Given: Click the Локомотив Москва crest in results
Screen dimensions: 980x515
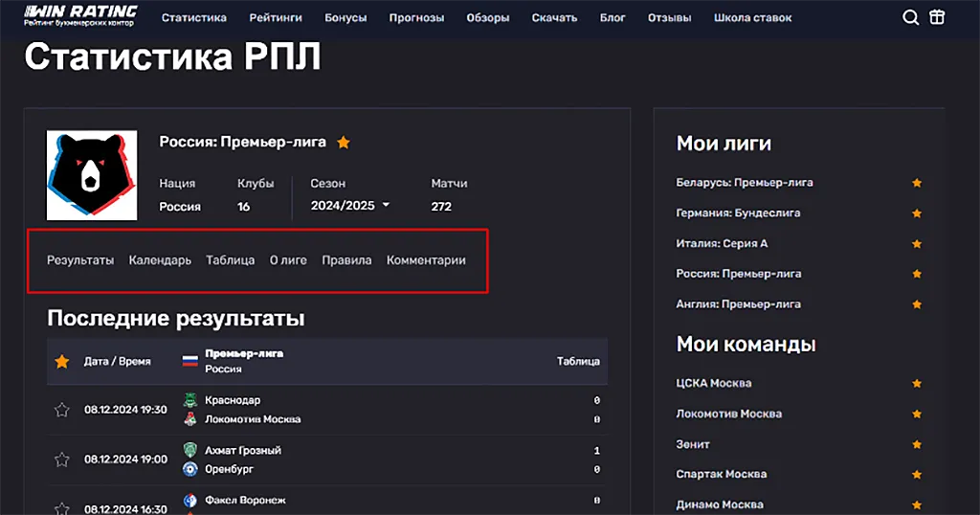Looking at the screenshot, I should (190, 419).
